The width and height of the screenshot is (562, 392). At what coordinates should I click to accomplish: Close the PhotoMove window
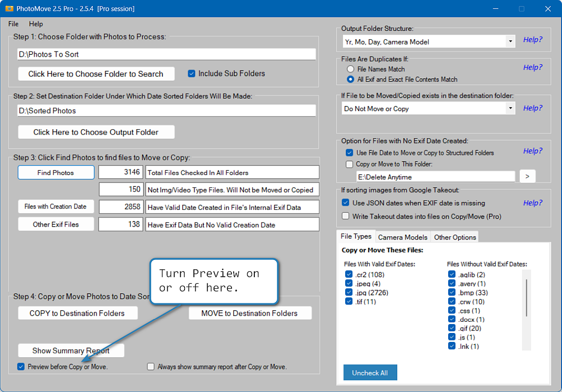(x=547, y=8)
